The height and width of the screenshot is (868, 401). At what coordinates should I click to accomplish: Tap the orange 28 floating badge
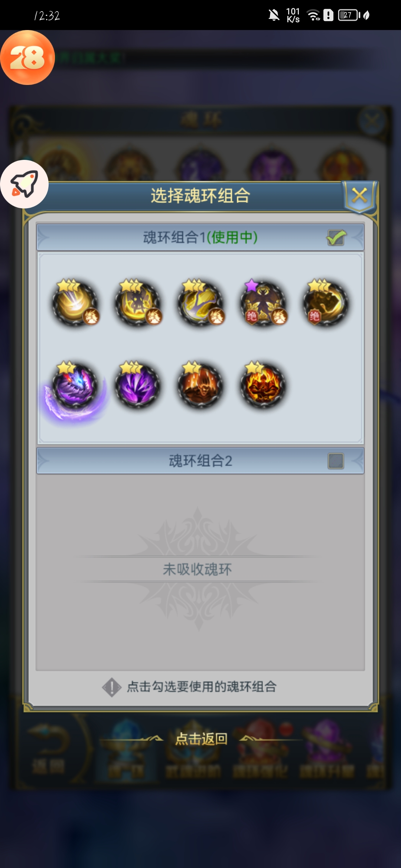(x=27, y=57)
